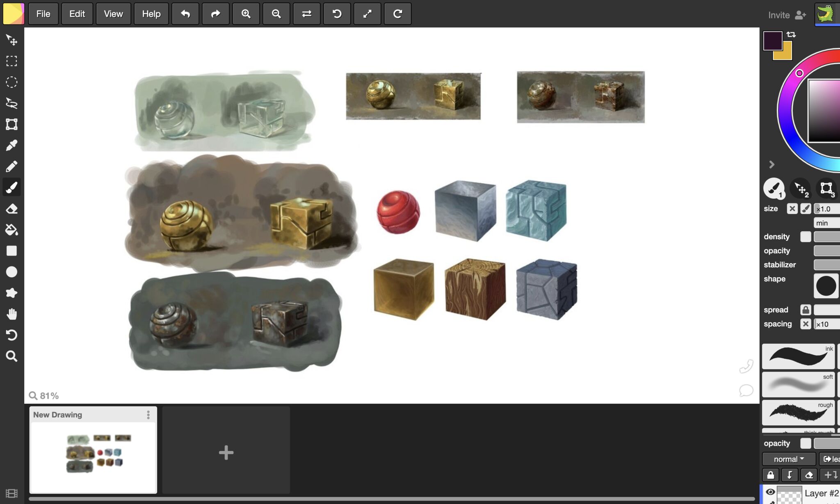Click the dark purple foreground color swatch
Image resolution: width=840 pixels, height=504 pixels.
pos(772,40)
